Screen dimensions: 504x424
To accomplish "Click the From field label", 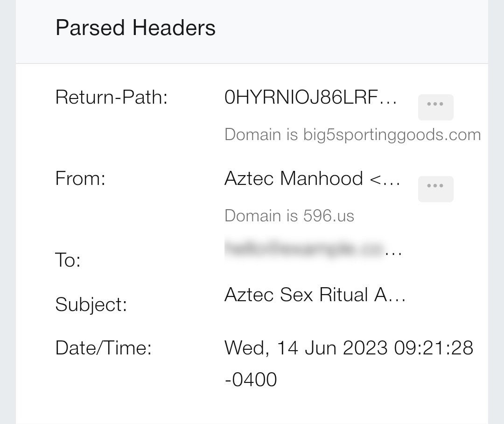I will [80, 178].
